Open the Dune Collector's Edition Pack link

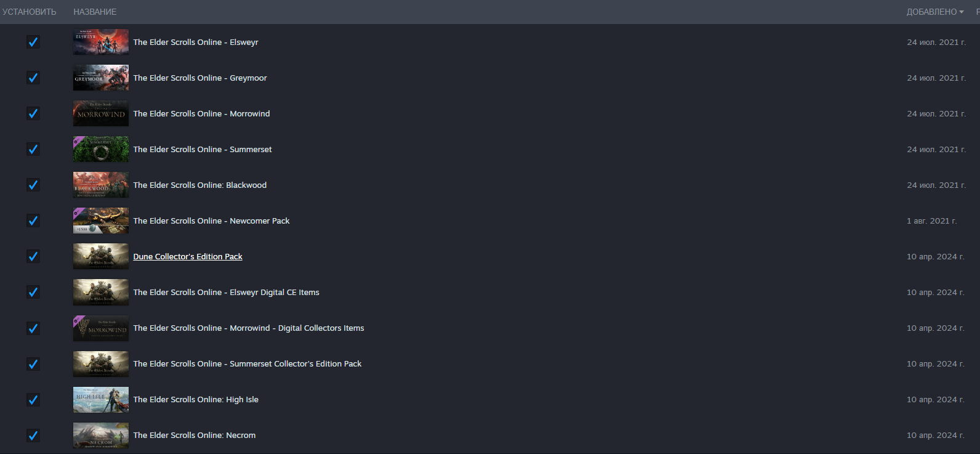tap(188, 256)
